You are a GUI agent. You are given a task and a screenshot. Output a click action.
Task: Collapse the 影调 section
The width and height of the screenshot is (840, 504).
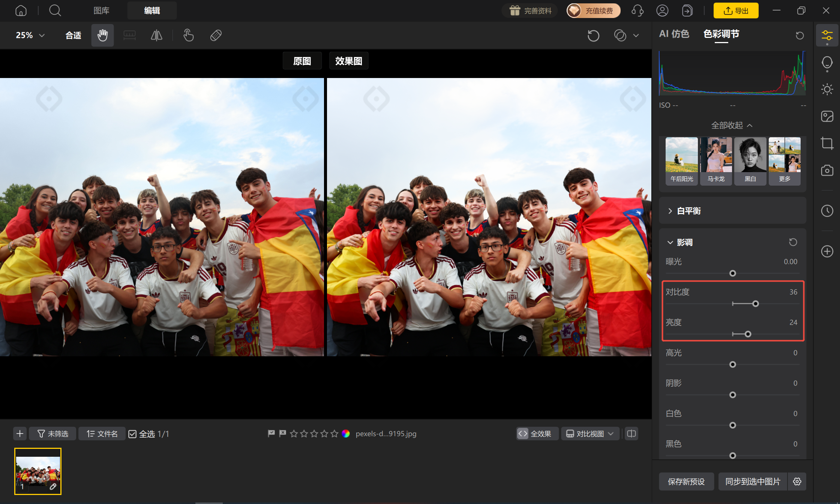click(670, 243)
